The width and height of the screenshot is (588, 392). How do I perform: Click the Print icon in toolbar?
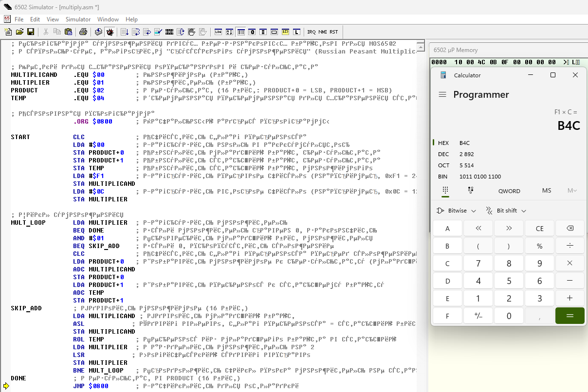tap(83, 32)
